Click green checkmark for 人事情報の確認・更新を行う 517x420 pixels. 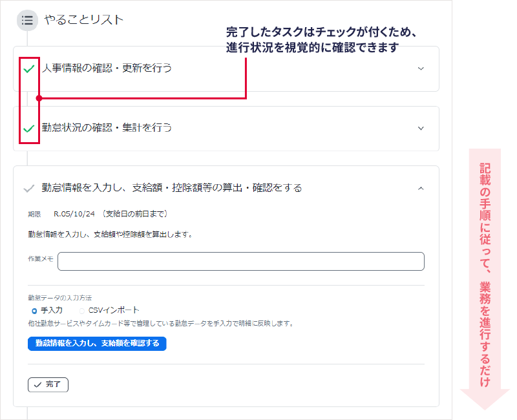tap(29, 68)
